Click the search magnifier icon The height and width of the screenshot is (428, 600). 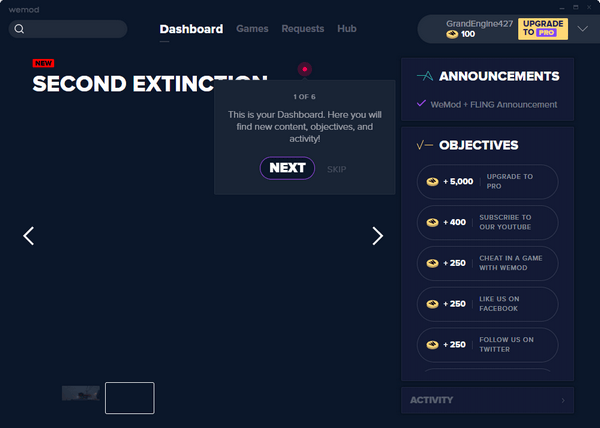(x=19, y=29)
